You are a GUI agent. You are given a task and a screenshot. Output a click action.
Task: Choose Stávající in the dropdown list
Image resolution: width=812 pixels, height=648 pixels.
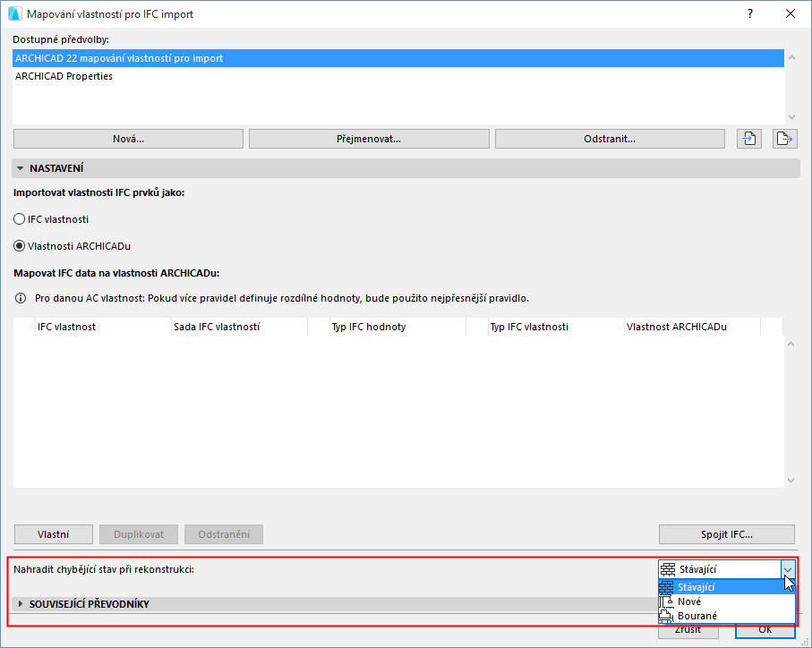click(727, 587)
